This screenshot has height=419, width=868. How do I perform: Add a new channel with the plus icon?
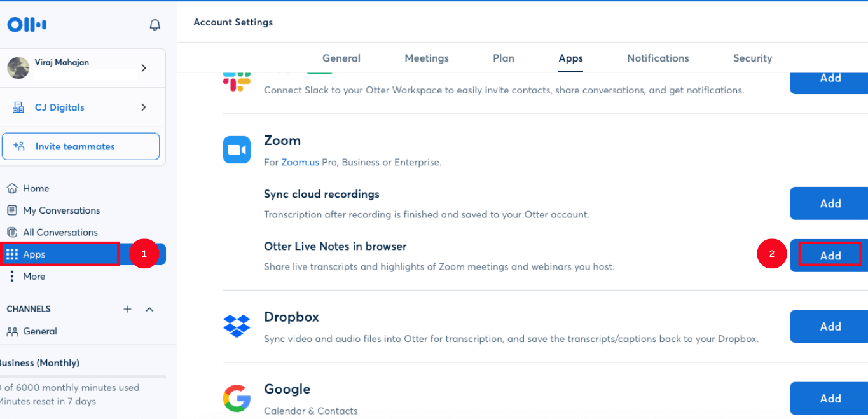coord(127,309)
